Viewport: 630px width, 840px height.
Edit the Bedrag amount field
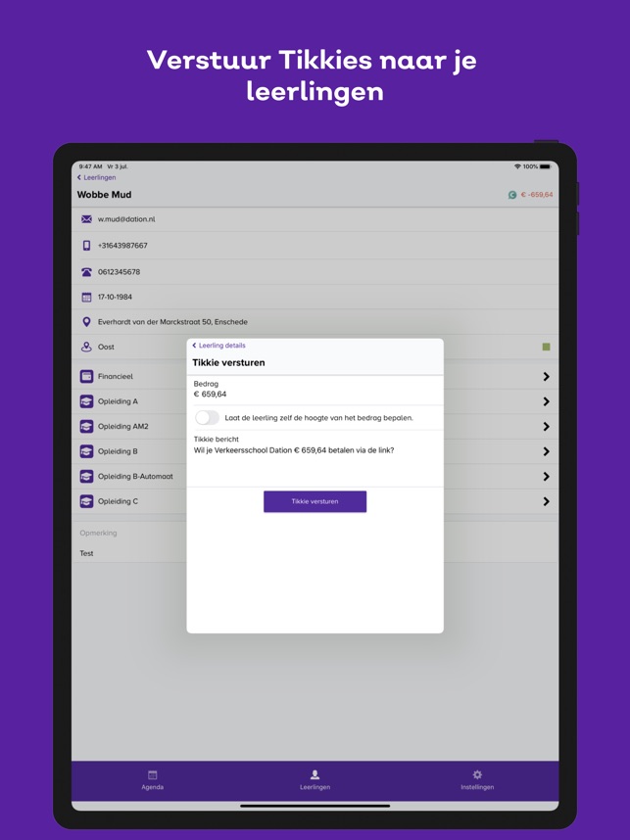pyautogui.click(x=315, y=390)
